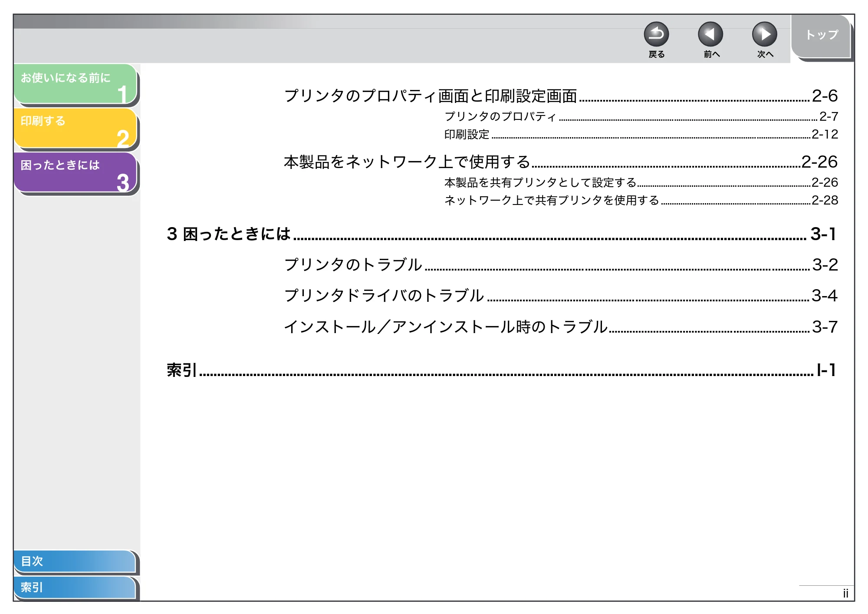Open the プリンタのプロパティ 2-7 entry
868x614 pixels.
641,116
